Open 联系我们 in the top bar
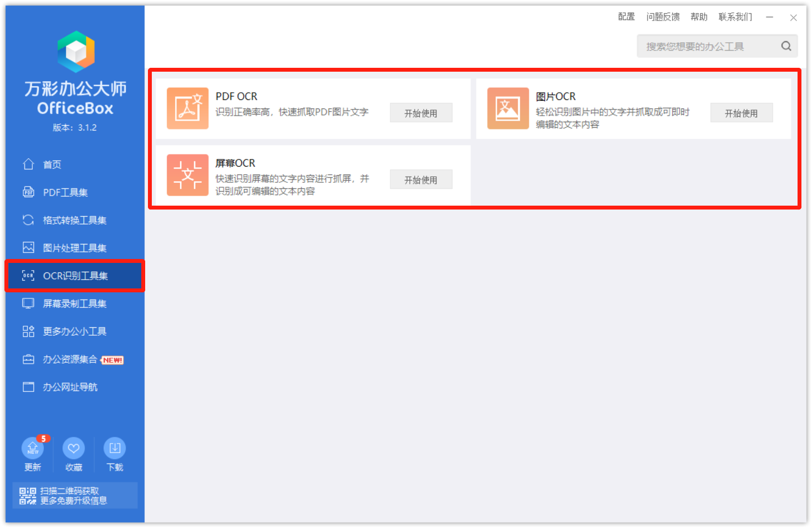This screenshot has height=528, width=812. (x=735, y=17)
